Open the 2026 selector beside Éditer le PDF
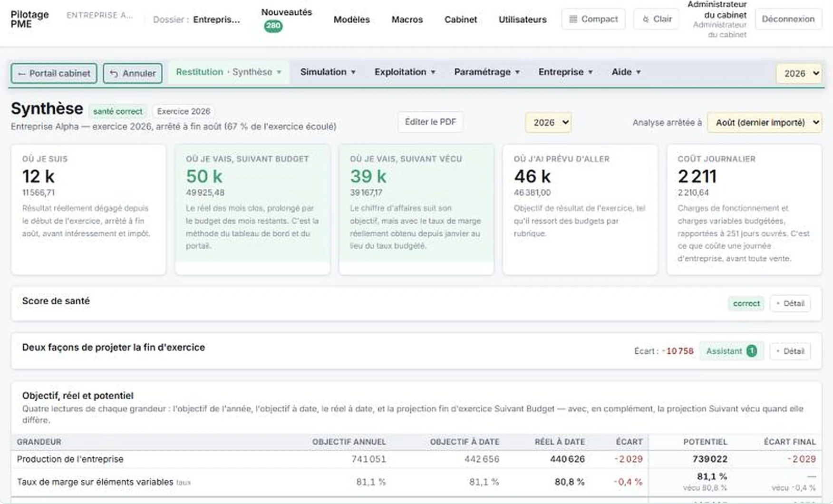 click(x=549, y=122)
